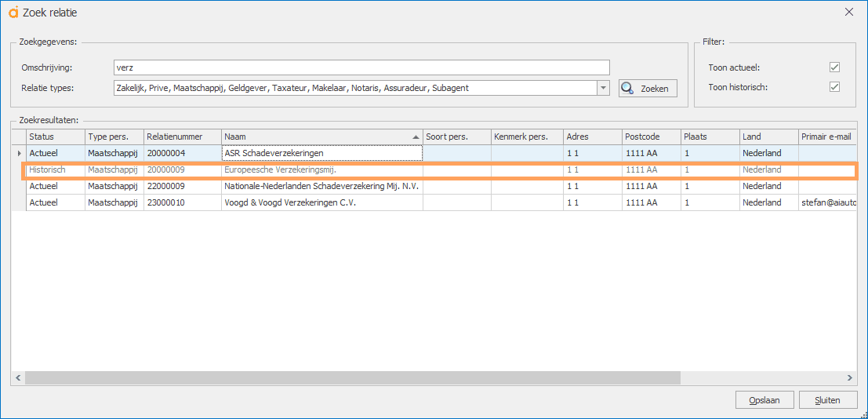Click relation number 23000010
868x419 pixels.
[166, 203]
